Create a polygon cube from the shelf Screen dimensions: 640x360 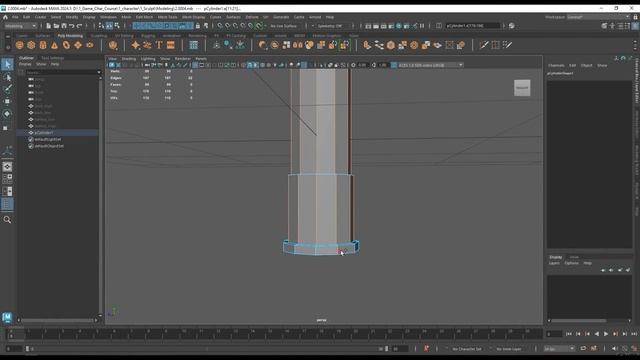click(31, 45)
